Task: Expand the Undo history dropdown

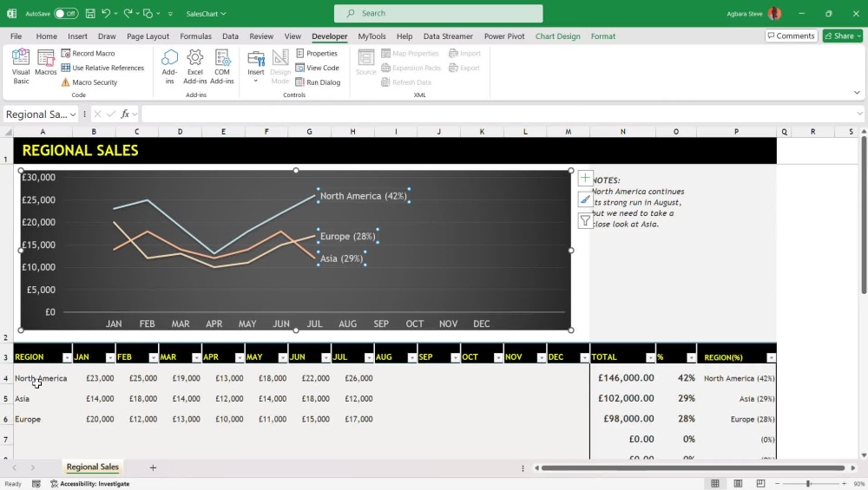Action: (x=115, y=13)
